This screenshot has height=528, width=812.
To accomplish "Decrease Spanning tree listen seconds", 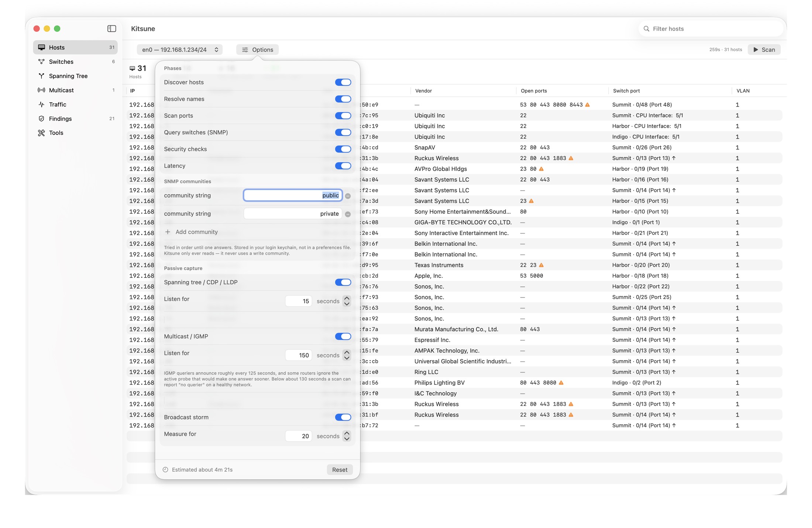I will tap(347, 304).
